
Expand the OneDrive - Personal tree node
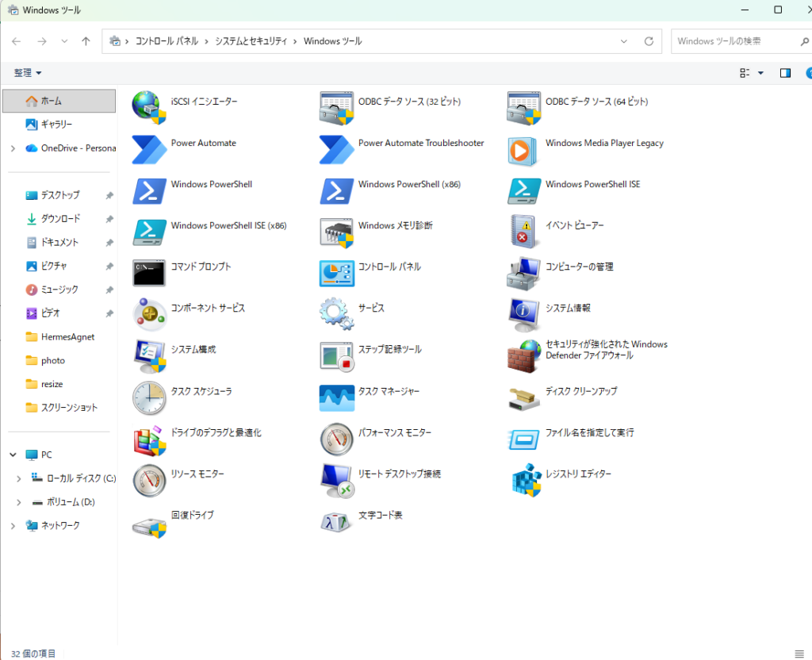13,148
